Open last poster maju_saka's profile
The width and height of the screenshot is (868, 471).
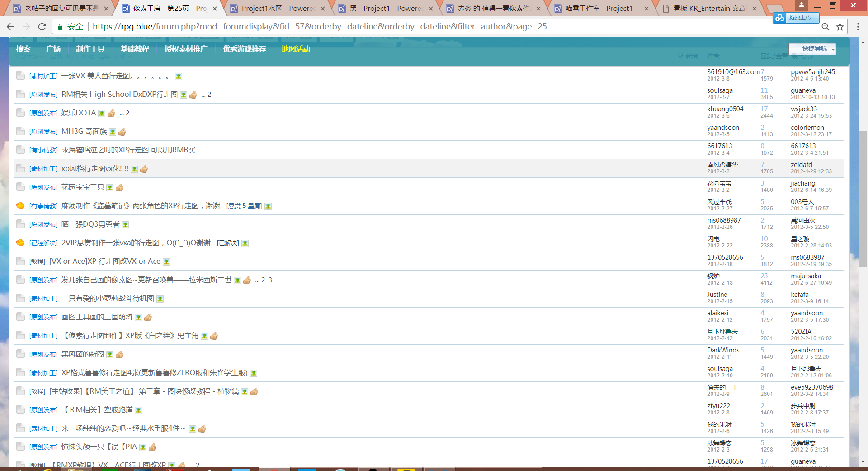coord(806,276)
